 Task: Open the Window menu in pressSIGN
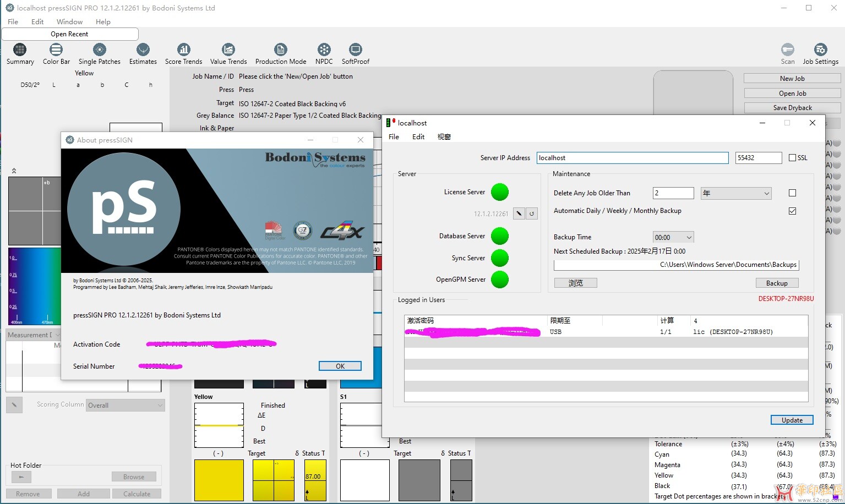69,22
